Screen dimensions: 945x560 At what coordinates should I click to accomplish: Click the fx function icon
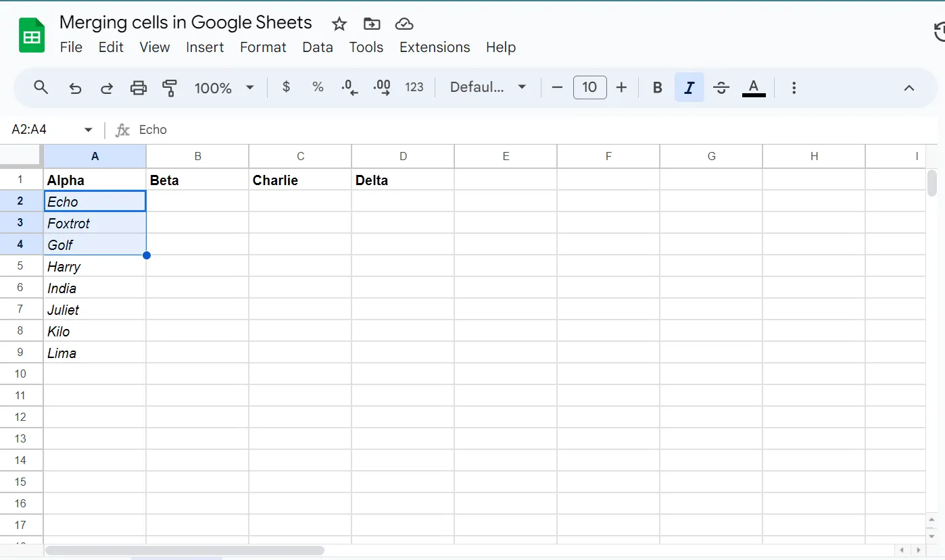coord(122,130)
